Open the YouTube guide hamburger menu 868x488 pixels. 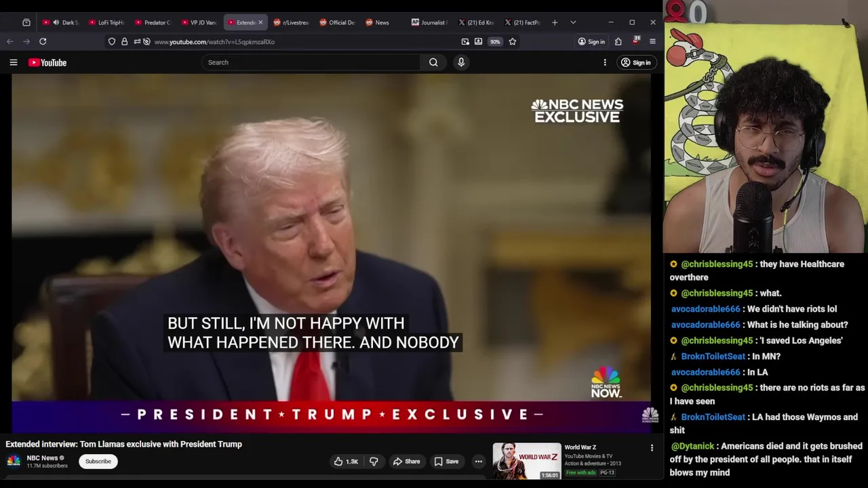click(14, 62)
